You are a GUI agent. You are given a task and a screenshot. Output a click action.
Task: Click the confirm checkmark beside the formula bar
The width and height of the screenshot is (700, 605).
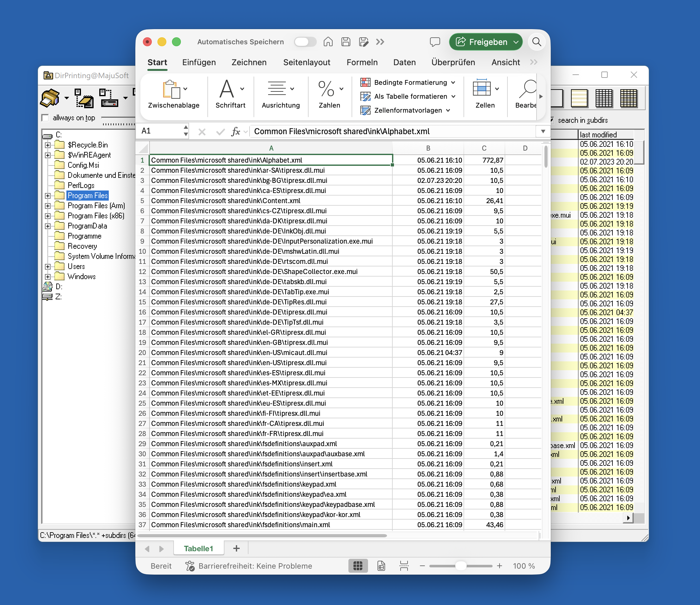(220, 132)
